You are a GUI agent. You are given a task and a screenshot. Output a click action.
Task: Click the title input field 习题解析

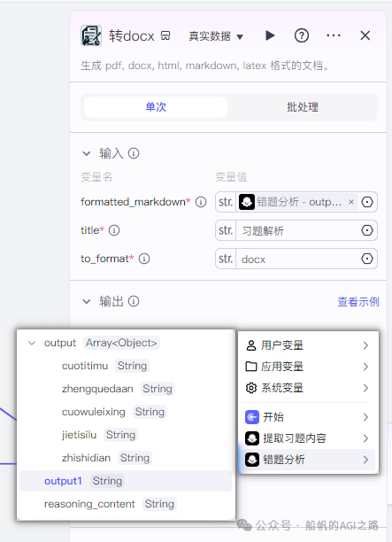click(x=297, y=230)
